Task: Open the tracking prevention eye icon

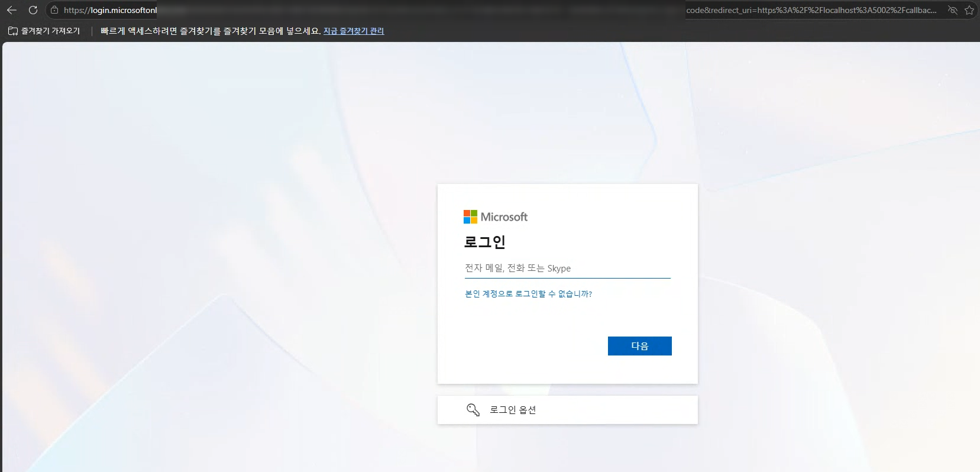Action: 952,10
